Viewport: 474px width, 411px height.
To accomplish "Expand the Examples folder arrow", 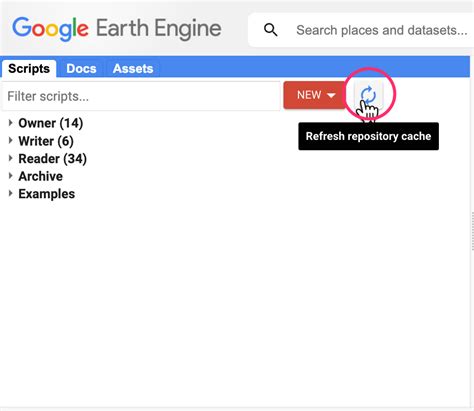I will 10,194.
